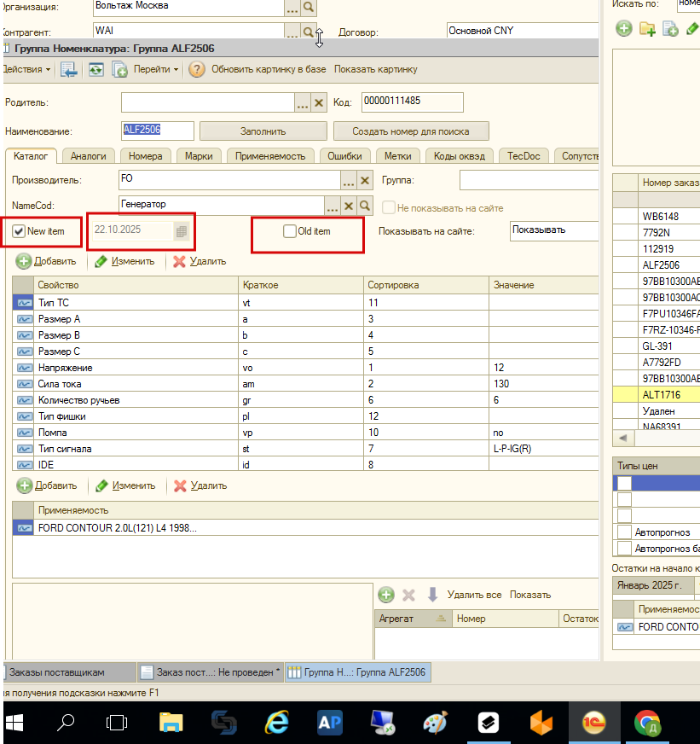Clear the Родитель field with X icon
The width and height of the screenshot is (700, 744).
(x=319, y=102)
